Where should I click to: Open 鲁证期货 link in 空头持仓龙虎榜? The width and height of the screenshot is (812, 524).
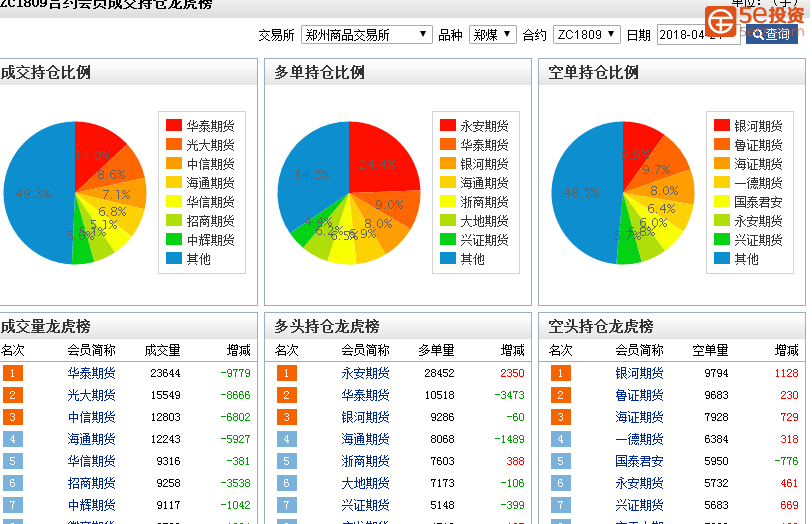coord(639,395)
